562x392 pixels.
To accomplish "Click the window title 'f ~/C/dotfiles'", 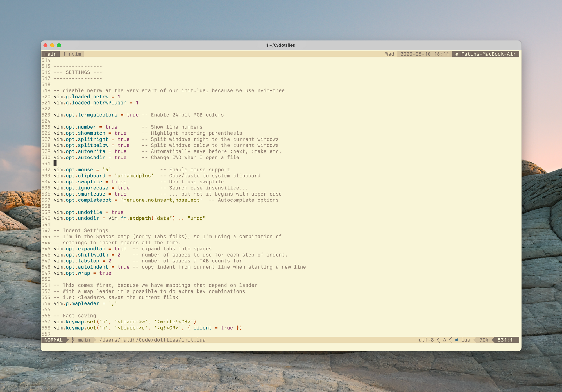I will pos(281,45).
